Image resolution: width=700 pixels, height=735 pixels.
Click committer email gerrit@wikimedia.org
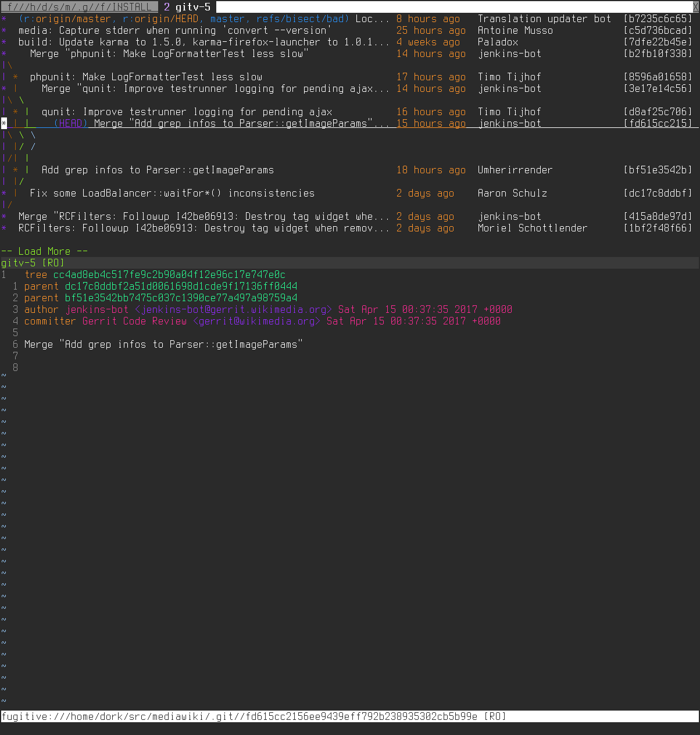click(x=256, y=321)
